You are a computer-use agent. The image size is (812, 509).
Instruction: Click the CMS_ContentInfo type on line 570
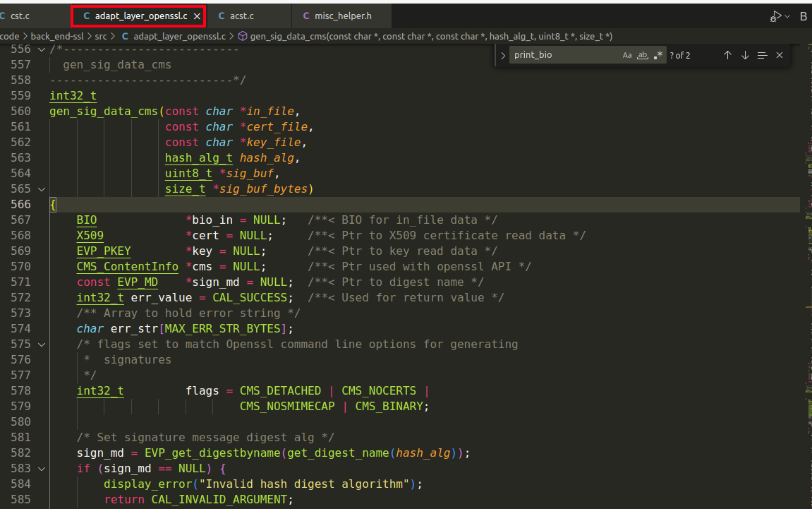128,267
